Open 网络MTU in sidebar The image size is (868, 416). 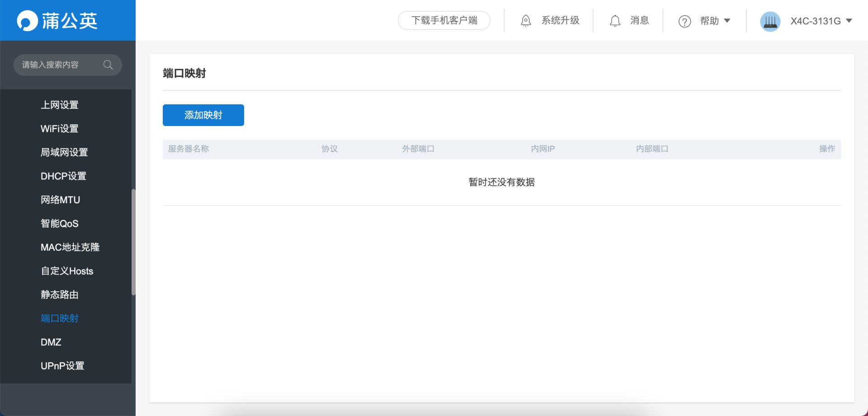click(x=60, y=200)
